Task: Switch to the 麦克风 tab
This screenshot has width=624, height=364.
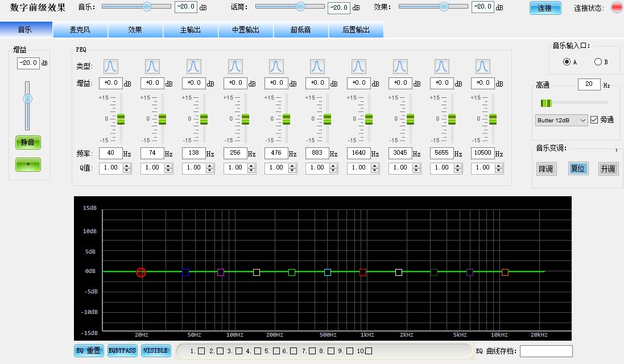Action: (x=81, y=30)
